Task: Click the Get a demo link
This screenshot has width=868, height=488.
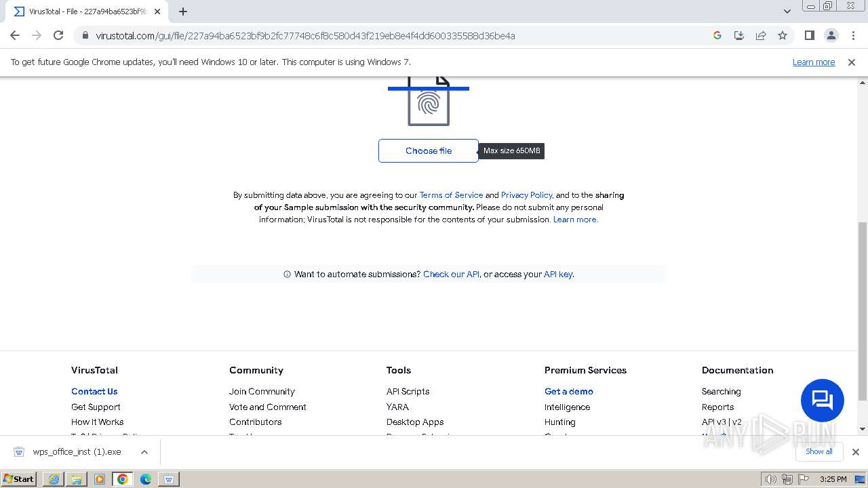Action: 569,392
